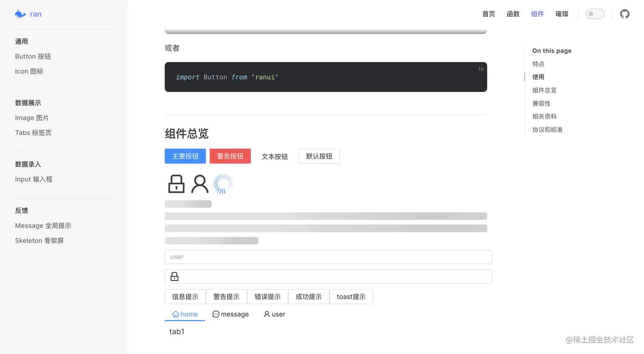Click the blue loading spinner icon
Viewport: 644px width, 354px height.
tap(223, 184)
